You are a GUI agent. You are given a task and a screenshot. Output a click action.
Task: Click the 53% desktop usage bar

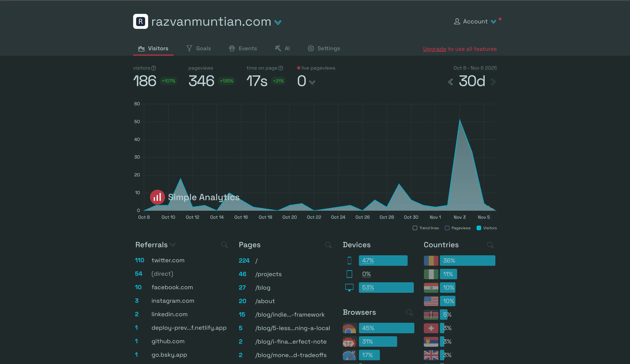tap(386, 288)
